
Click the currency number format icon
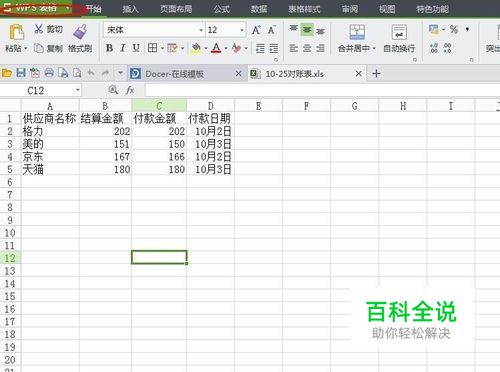[x=433, y=30]
